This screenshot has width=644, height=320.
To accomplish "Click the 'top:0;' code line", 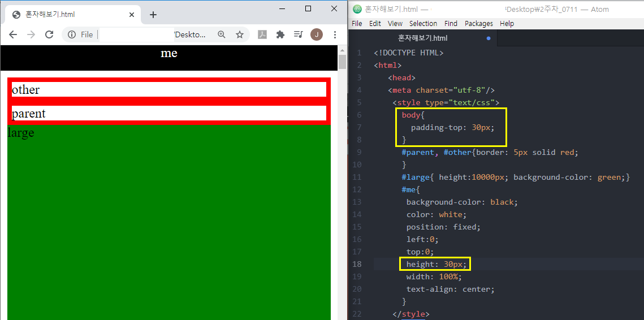I will [420, 252].
